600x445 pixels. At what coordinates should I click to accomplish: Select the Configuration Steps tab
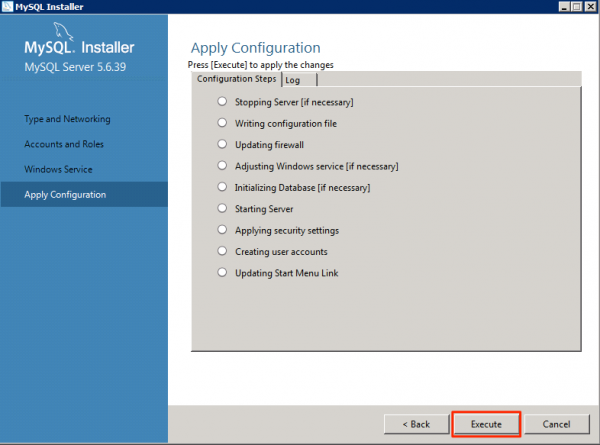(x=236, y=79)
